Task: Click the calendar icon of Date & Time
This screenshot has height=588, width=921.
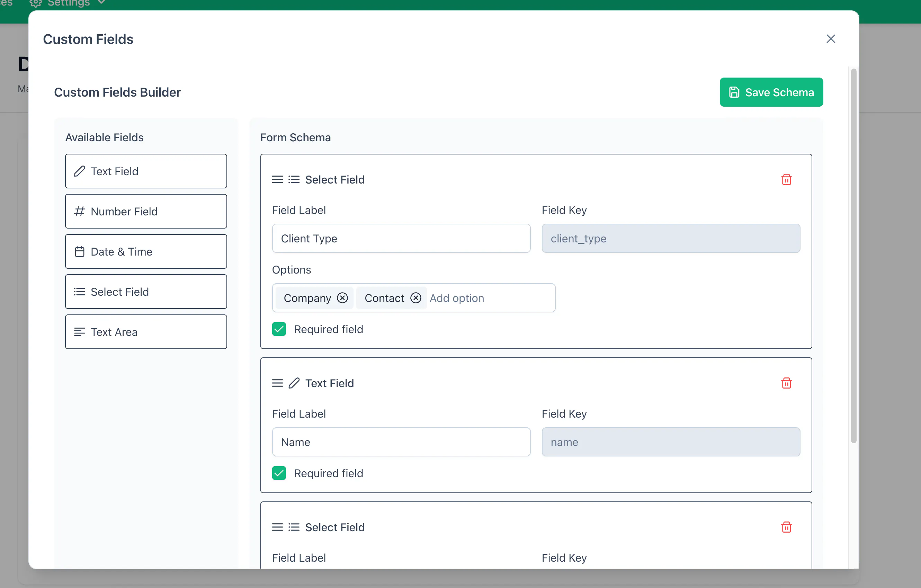Action: [79, 251]
